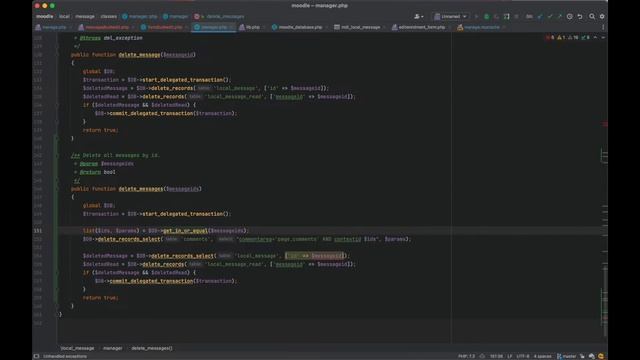Open the Unnamed run configuration dropdown
Image resolution: width=640 pixels, height=360 pixels.
pos(451,16)
